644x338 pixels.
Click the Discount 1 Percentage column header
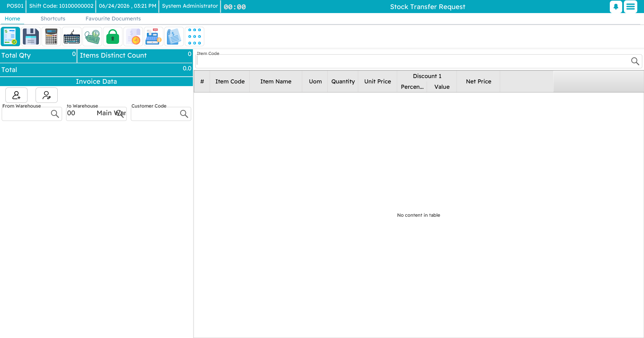point(412,87)
